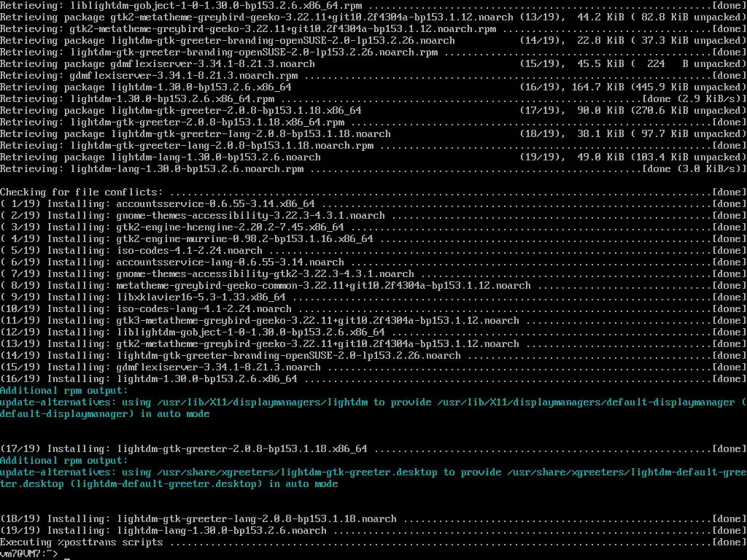747x560 pixels.
Task: Select '(17/19) Installing: lightdm-gtk-greeter-2.0.8' line
Action: pos(373,449)
